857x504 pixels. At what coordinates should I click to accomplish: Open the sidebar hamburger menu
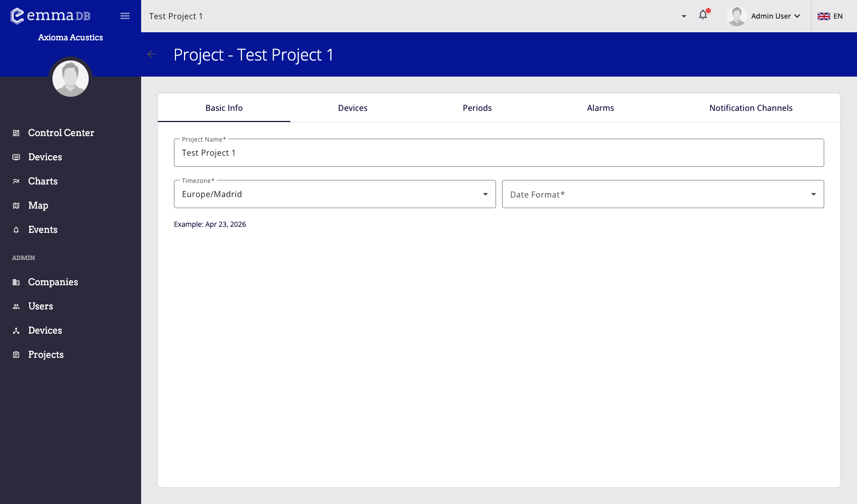click(x=125, y=16)
